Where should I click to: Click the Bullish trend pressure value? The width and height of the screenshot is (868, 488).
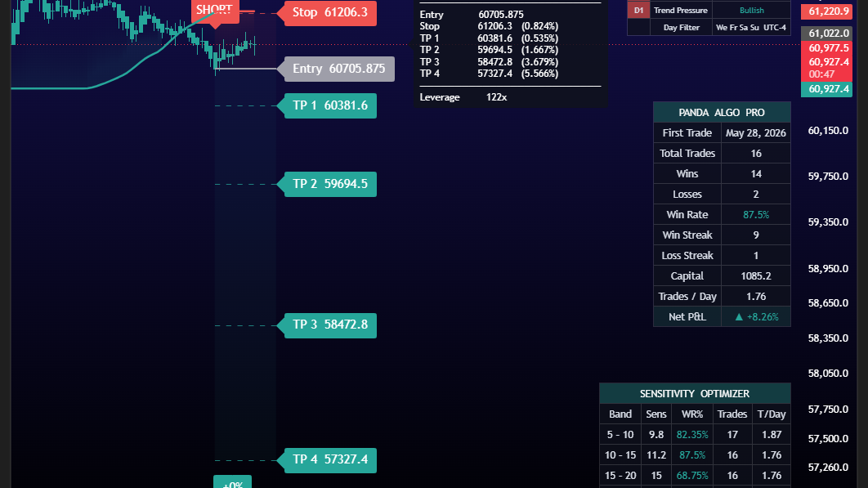coord(751,11)
